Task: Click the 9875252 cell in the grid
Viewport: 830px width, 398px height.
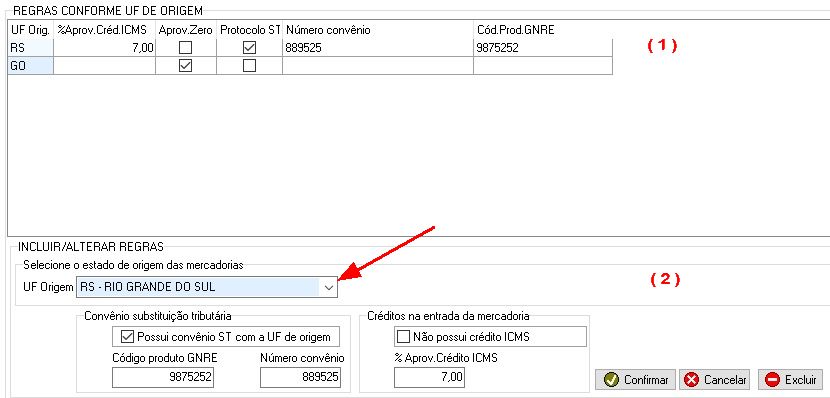Action: tap(543, 48)
